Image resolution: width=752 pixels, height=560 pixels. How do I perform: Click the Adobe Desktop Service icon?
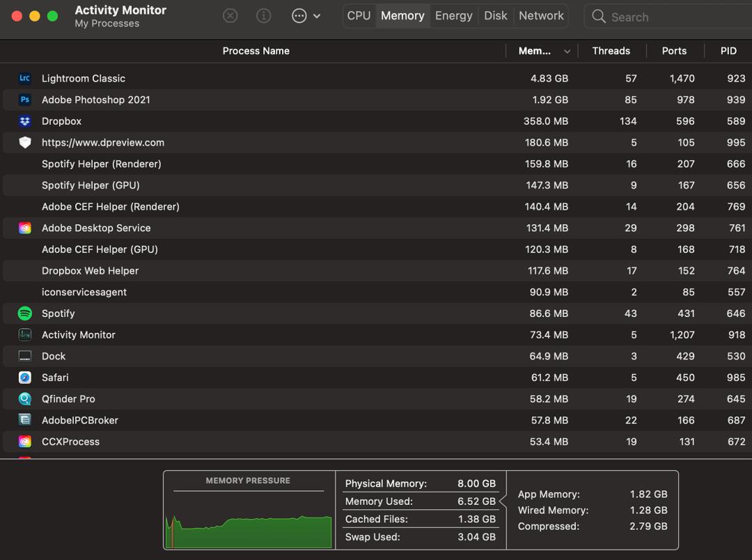click(x=25, y=228)
